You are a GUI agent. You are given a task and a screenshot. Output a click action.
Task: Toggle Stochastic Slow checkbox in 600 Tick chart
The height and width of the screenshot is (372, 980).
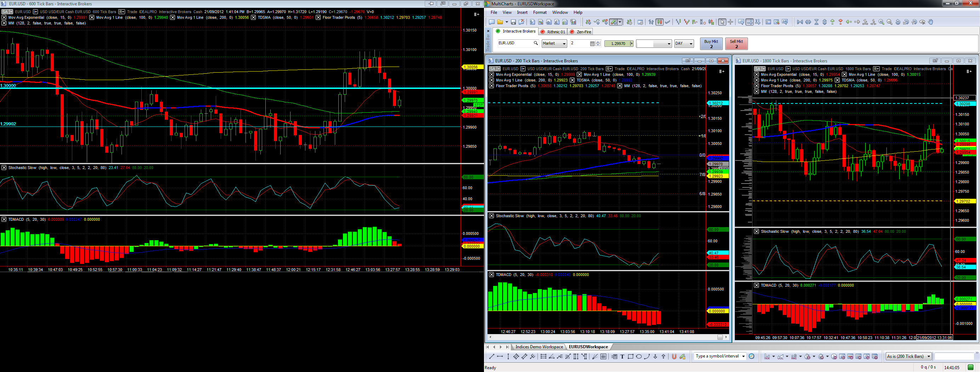click(4, 168)
